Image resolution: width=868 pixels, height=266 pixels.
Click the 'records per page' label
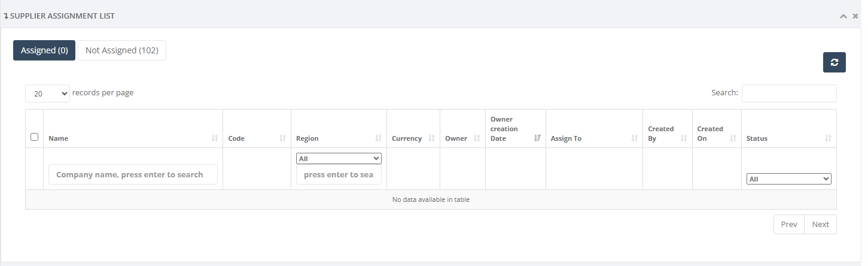tap(103, 93)
